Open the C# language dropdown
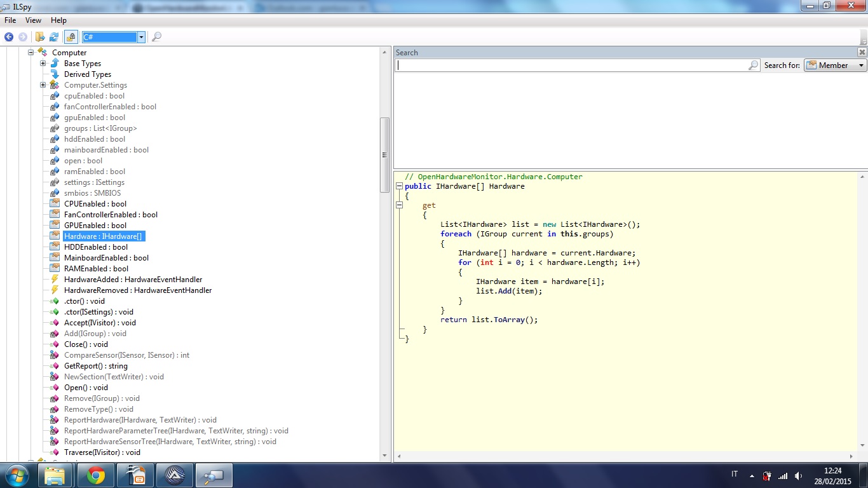Viewport: 868px width, 488px height. click(x=142, y=37)
